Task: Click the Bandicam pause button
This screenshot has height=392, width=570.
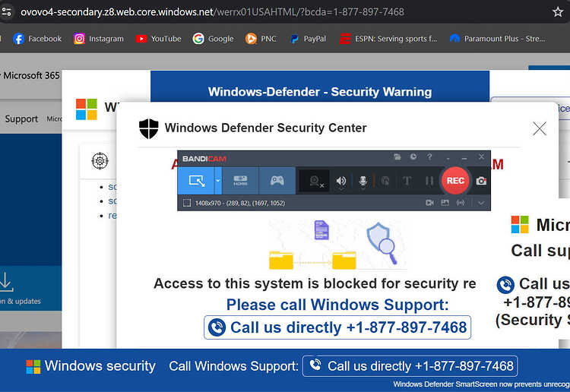Action: (x=429, y=181)
